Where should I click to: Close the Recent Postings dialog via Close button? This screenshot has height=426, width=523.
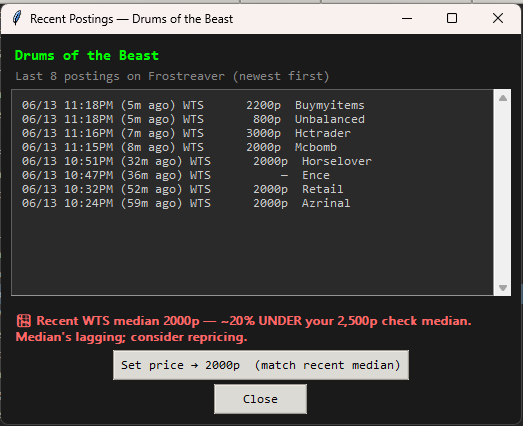click(x=260, y=399)
